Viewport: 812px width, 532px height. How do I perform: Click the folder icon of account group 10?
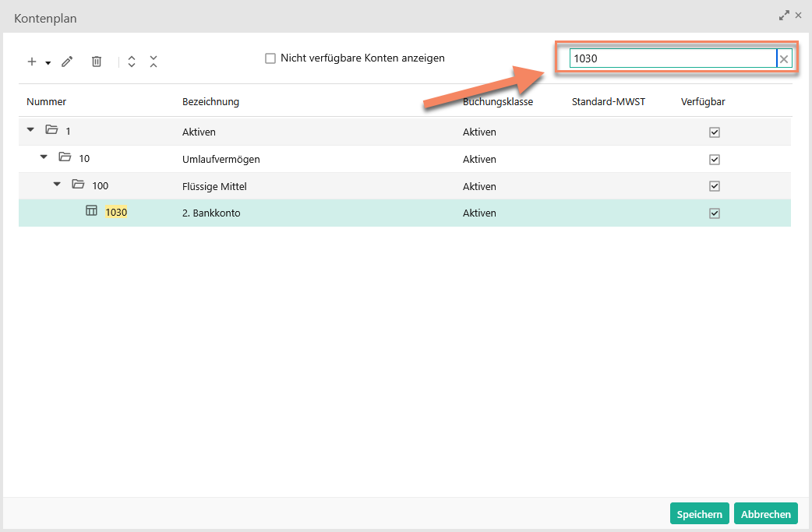pyautogui.click(x=65, y=157)
